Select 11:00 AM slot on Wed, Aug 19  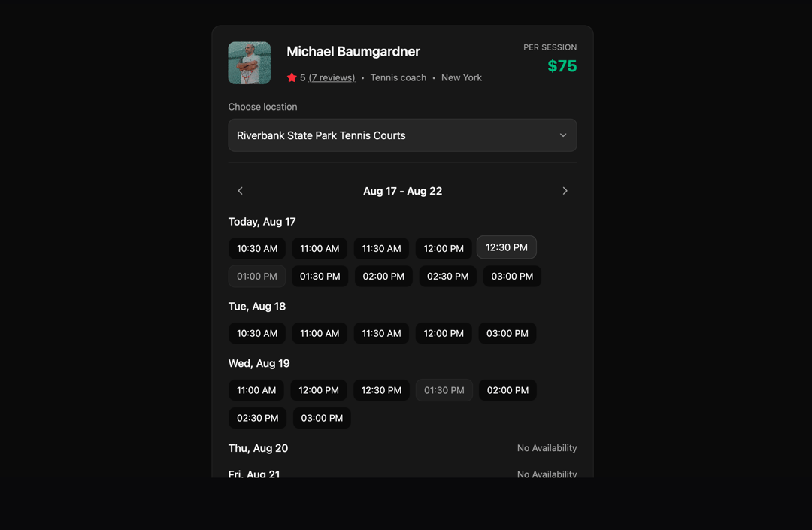tap(256, 390)
